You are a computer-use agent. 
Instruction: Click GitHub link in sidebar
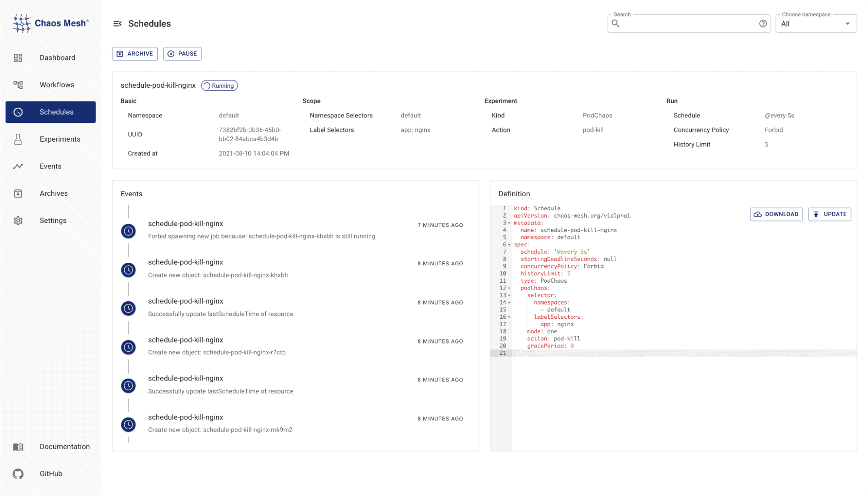[50, 473]
